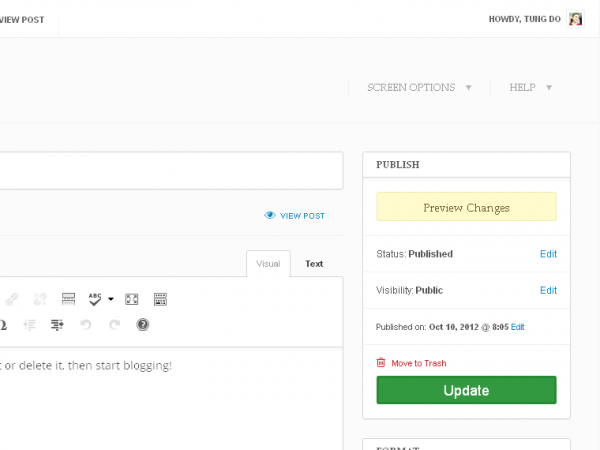
Task: Insert custom character omega symbol
Action: pyautogui.click(x=3, y=325)
